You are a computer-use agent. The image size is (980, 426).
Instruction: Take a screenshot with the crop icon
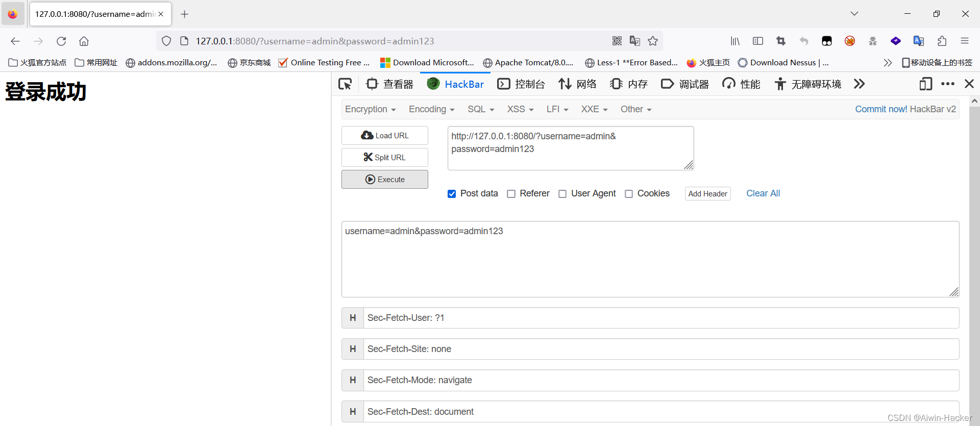click(781, 41)
